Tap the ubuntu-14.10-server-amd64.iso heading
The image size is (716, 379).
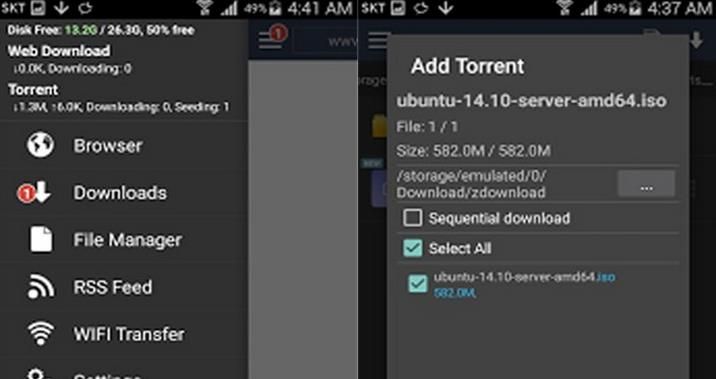click(532, 100)
